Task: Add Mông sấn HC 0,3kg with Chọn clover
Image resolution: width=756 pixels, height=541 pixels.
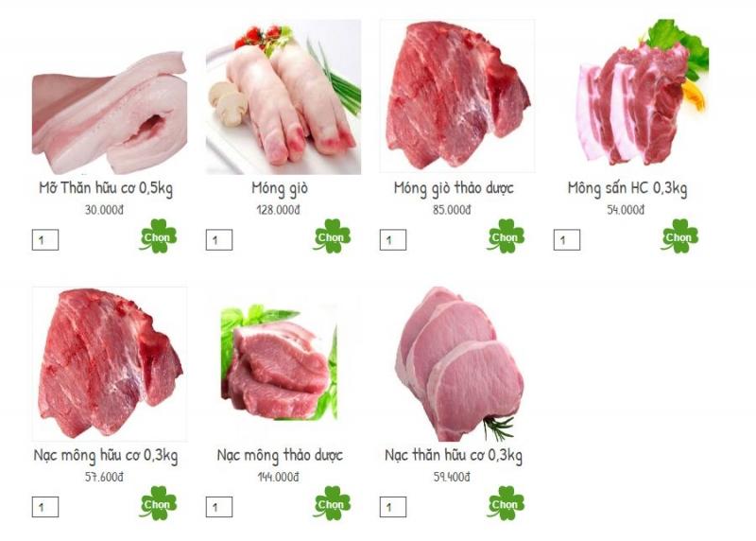Action: pos(679,236)
